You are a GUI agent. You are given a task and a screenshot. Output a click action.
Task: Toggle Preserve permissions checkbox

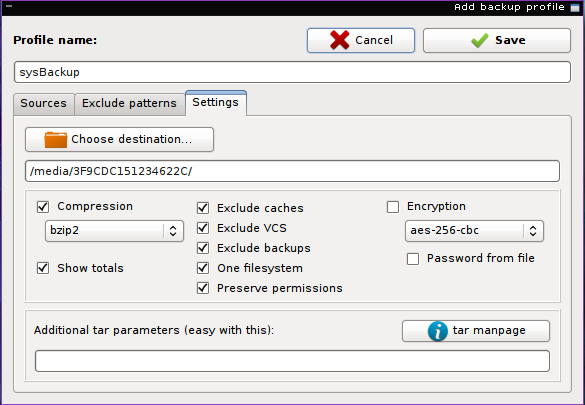[203, 288]
